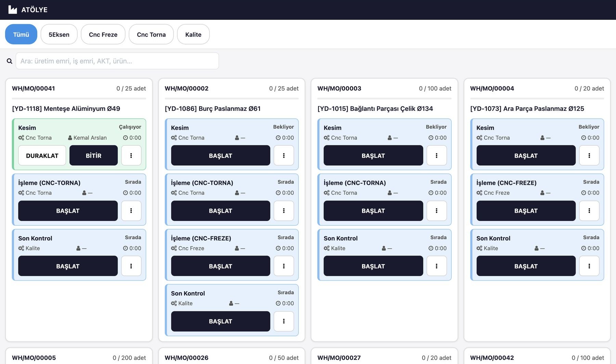This screenshot has width=616, height=364.
Task: Open the Kalite filter tab
Action: pos(193,34)
